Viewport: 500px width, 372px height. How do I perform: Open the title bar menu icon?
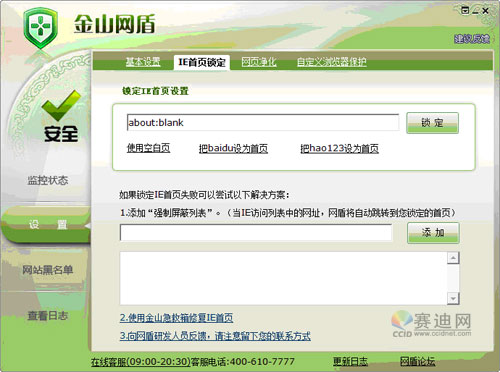[x=465, y=11]
